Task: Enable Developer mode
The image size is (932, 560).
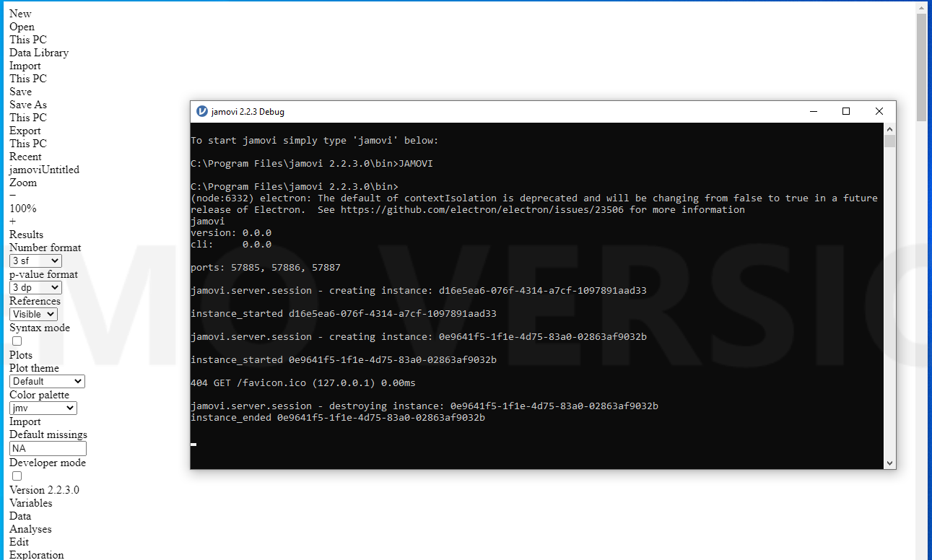Action: (x=16, y=476)
